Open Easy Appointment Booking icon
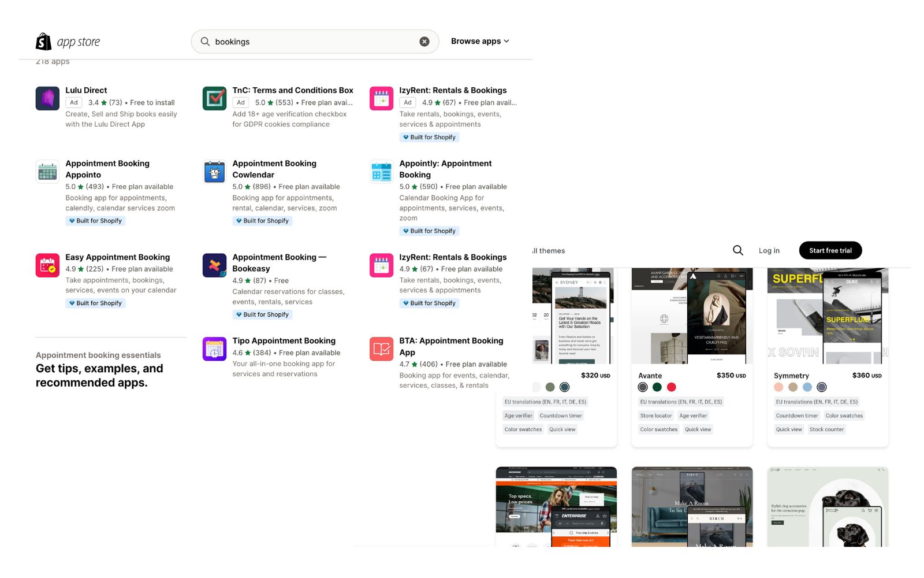 [47, 265]
